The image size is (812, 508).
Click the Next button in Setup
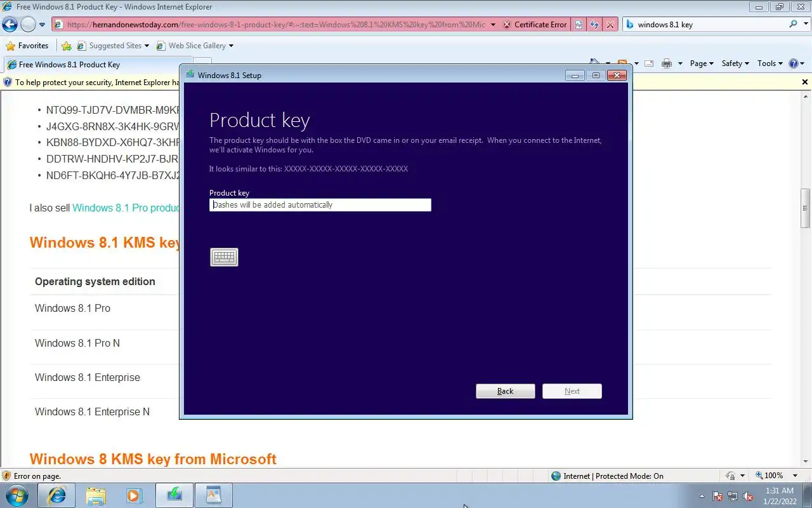(572, 391)
